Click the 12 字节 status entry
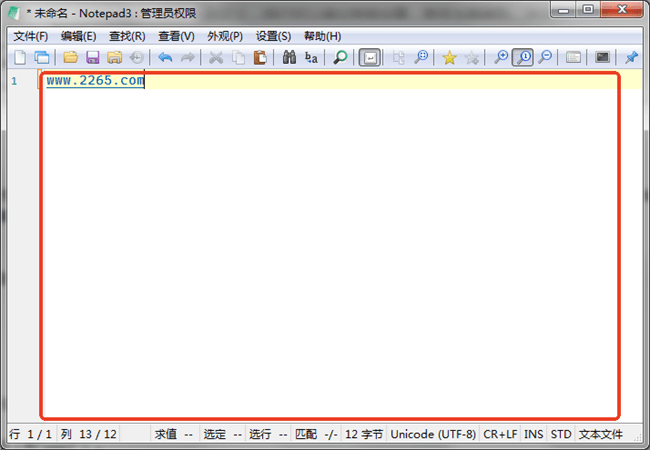 coord(364,434)
